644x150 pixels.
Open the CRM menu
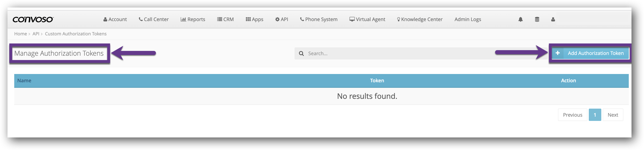[225, 19]
